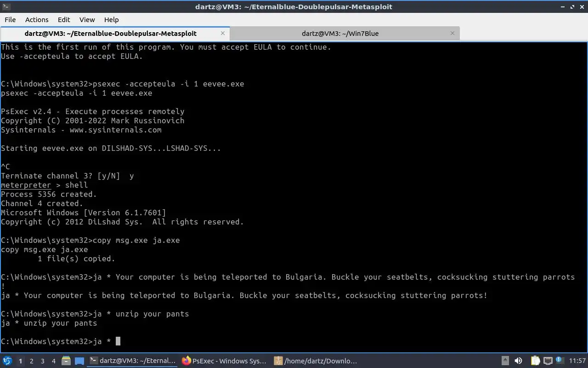Click the show desktop icon in the panel

tap(79, 361)
